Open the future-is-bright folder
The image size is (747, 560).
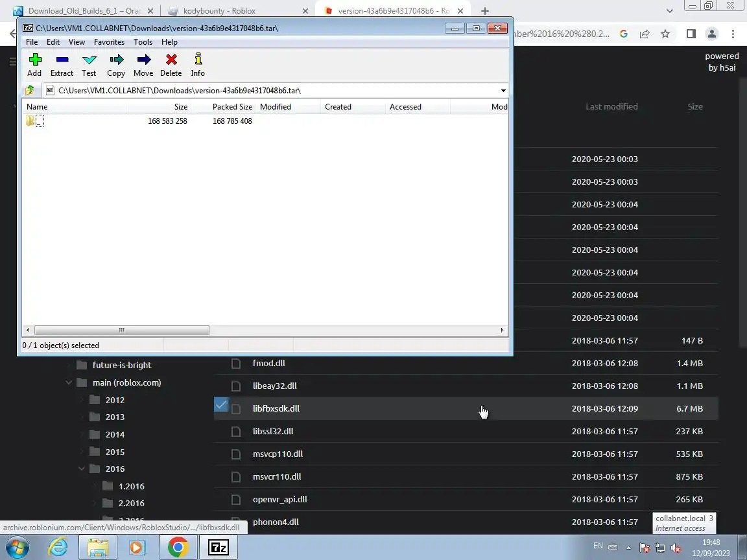pos(122,366)
